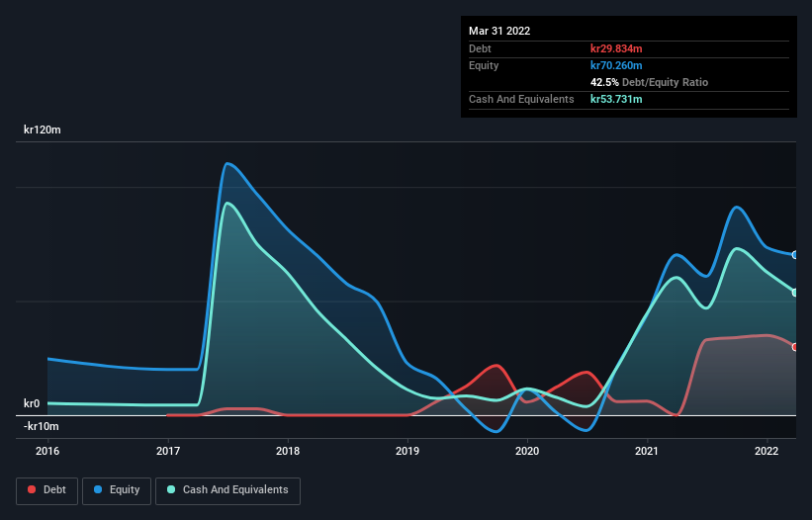
Task: Toggle the Equity series legend button
Action: coord(117,490)
